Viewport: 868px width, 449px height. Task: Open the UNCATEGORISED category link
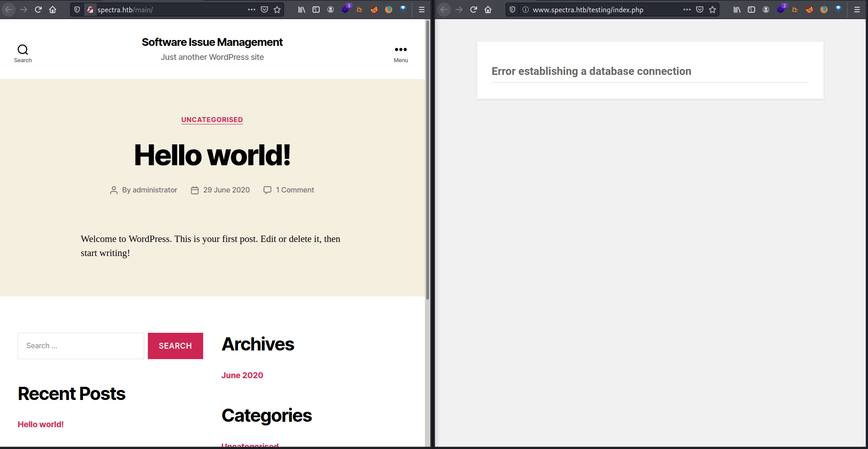coord(212,120)
